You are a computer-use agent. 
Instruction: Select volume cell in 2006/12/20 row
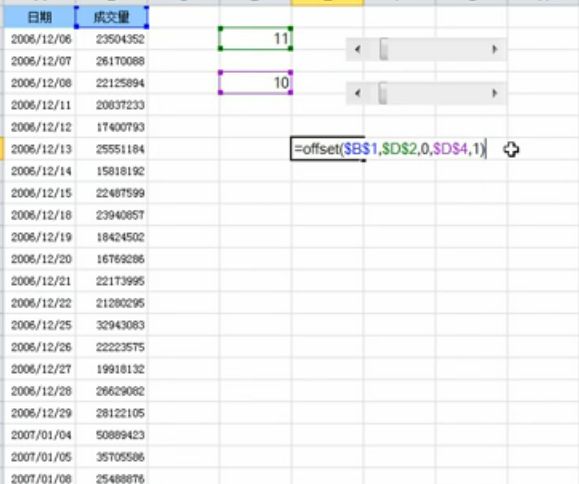click(112, 259)
